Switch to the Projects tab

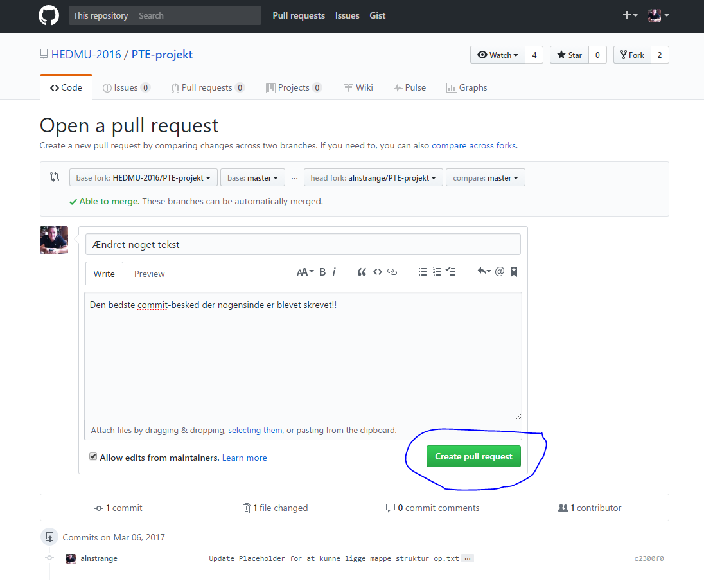point(294,87)
